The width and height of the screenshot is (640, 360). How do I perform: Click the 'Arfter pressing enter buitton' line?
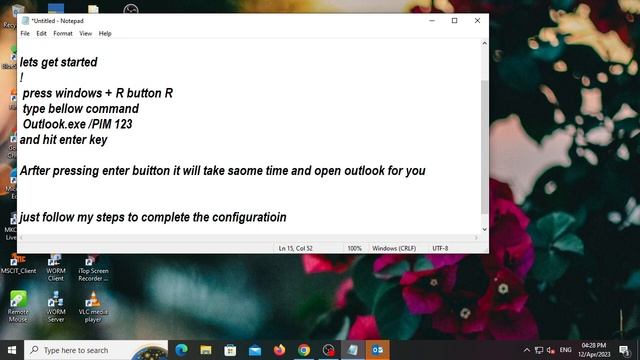[222, 171]
